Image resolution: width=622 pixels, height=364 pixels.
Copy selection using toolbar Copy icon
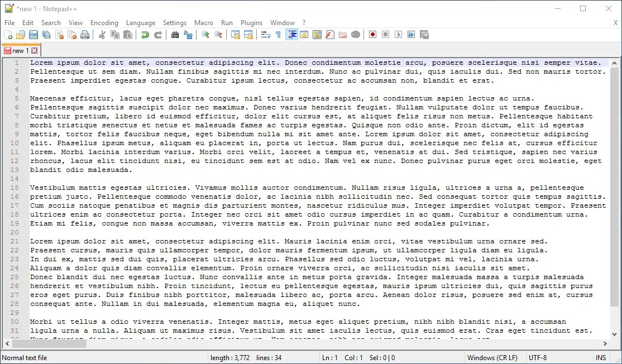point(115,35)
